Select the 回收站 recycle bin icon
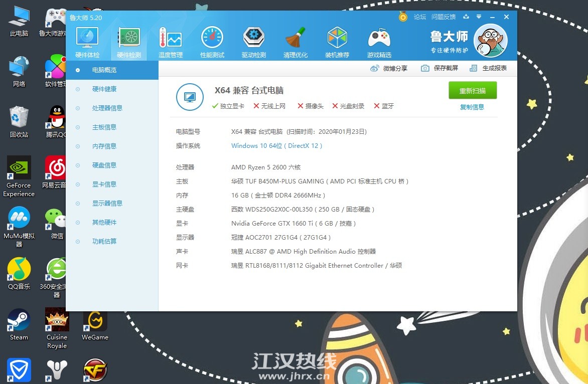This screenshot has height=384, width=588. [x=19, y=122]
